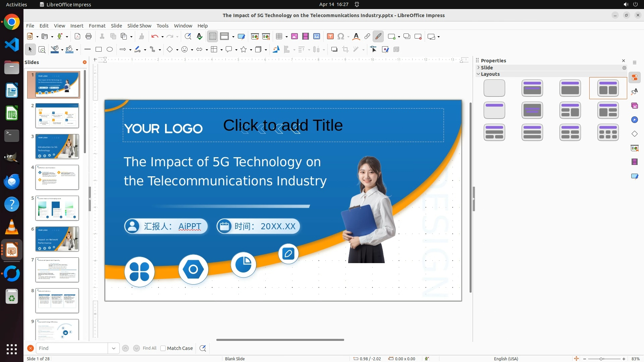Enable the Match Case checkbox

163,348
